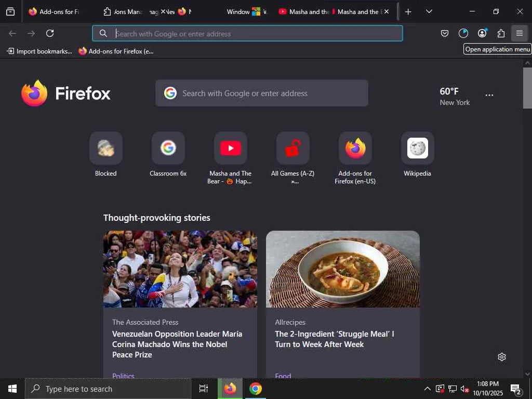Open Add-ons for Firefox bookmark
532x399 pixels.
tap(116, 51)
